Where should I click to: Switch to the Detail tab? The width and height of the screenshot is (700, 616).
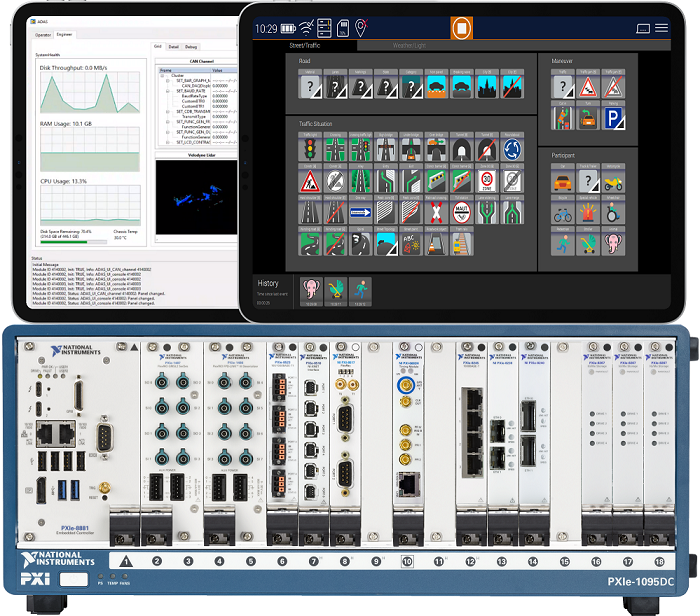tap(174, 47)
